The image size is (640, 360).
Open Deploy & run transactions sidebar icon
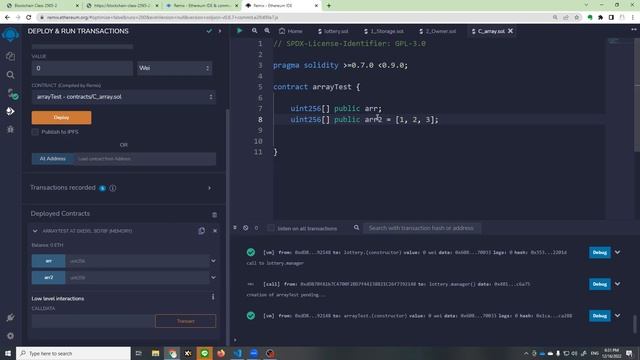(10, 111)
